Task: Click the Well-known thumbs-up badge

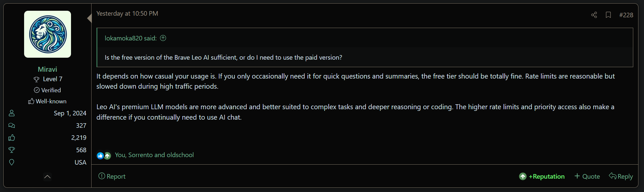Action: pos(31,101)
